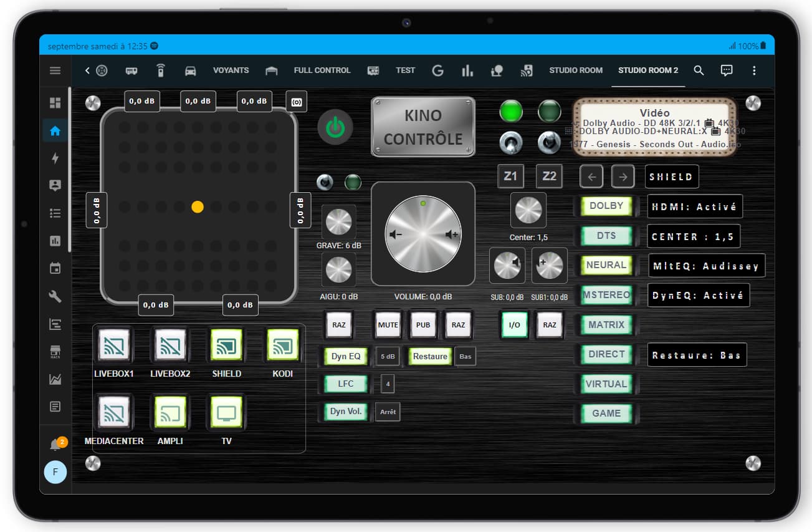Select the Home icon in the sidebar
812x532 pixels.
pyautogui.click(x=55, y=131)
